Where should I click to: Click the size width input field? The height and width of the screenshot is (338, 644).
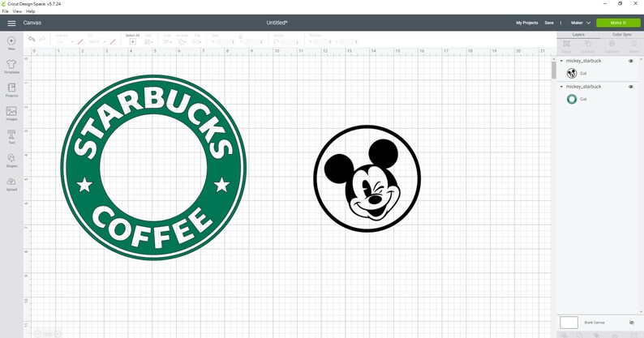coord(225,42)
